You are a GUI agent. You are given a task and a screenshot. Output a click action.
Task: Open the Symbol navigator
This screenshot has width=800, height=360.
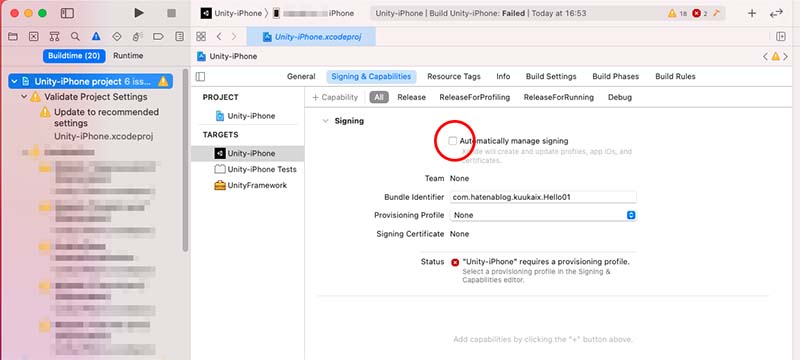click(x=55, y=36)
